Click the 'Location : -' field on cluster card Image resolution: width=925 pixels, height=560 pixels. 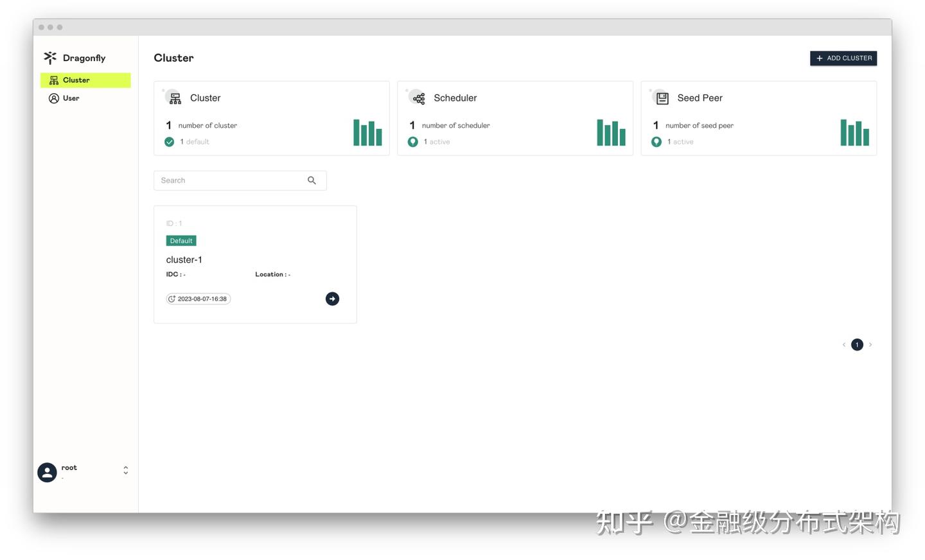point(273,274)
